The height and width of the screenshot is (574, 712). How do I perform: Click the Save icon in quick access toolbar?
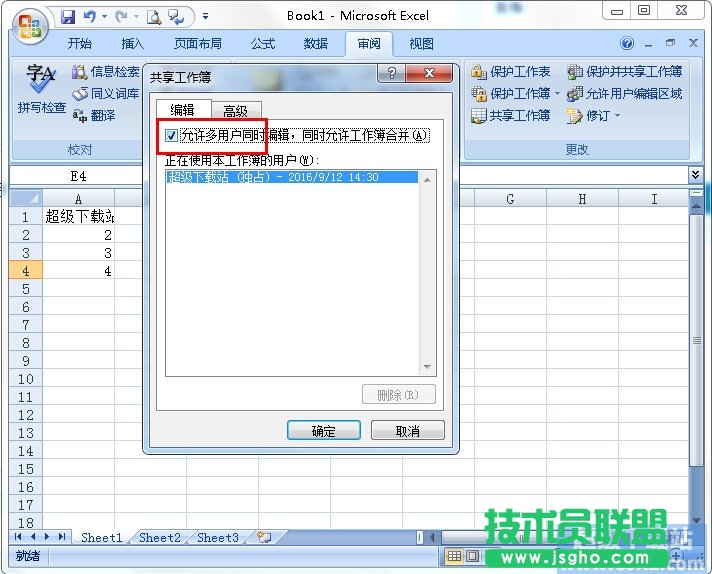[x=68, y=16]
